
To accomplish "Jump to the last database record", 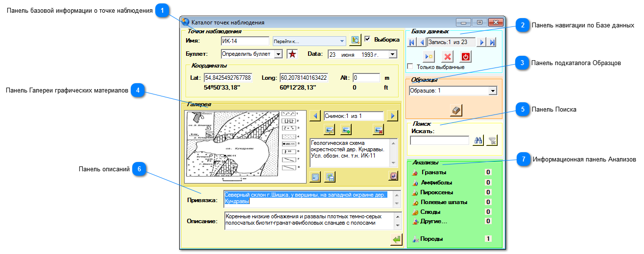I will pyautogui.click(x=492, y=43).
